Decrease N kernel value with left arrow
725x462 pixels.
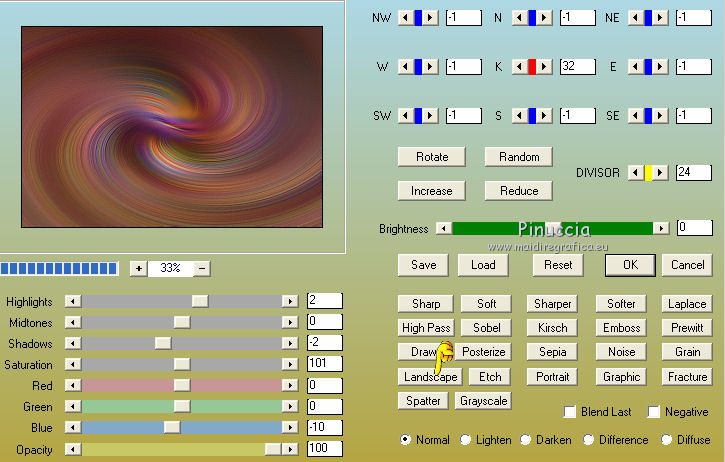[x=520, y=18]
